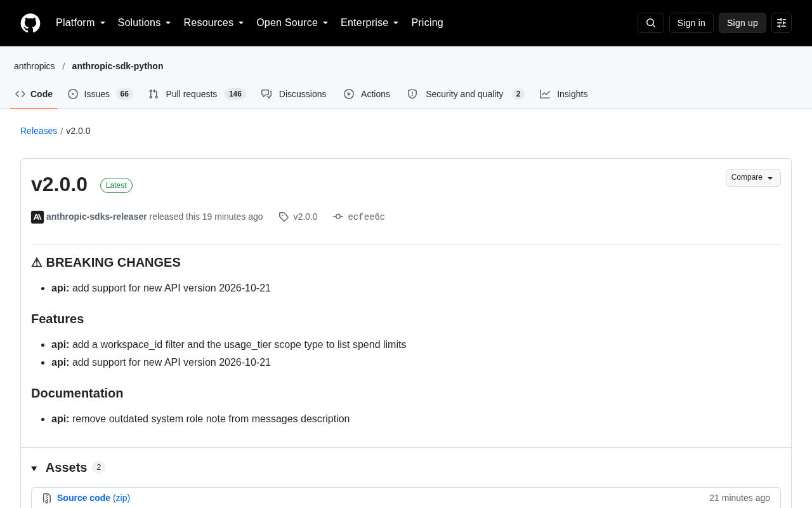Switch to the Issues tab
Viewport: 812px width, 508px height.
[x=100, y=94]
